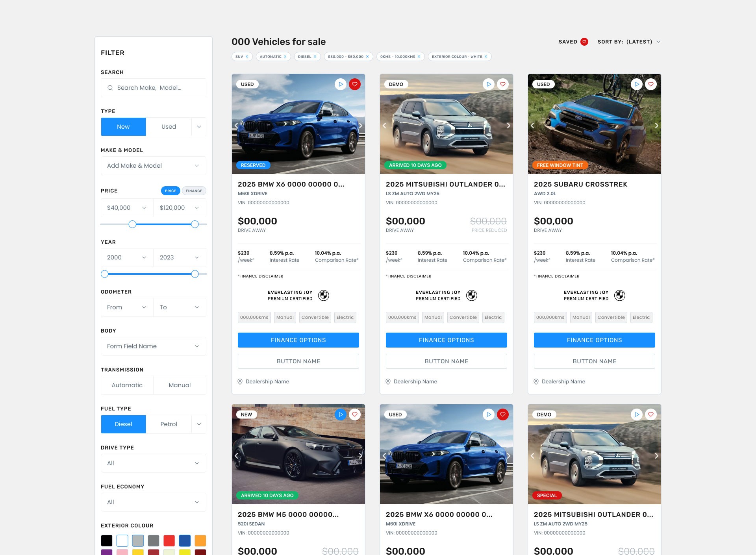Screen dimensions: 756x555
Task: Open Drive Type All dropdown
Action: pyautogui.click(x=154, y=463)
